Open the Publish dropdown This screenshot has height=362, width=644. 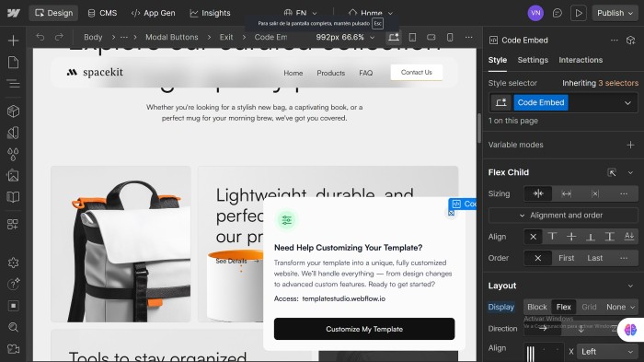tap(615, 13)
